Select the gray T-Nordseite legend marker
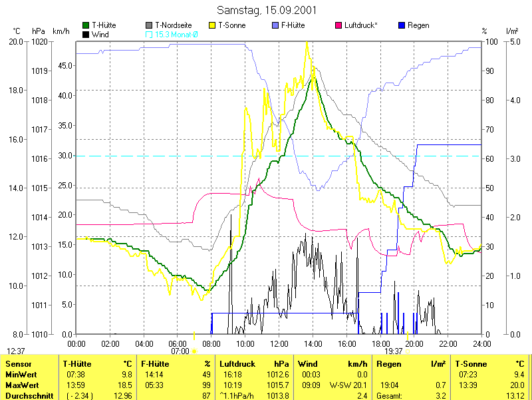Screen dimensions: 532x400 149,25
